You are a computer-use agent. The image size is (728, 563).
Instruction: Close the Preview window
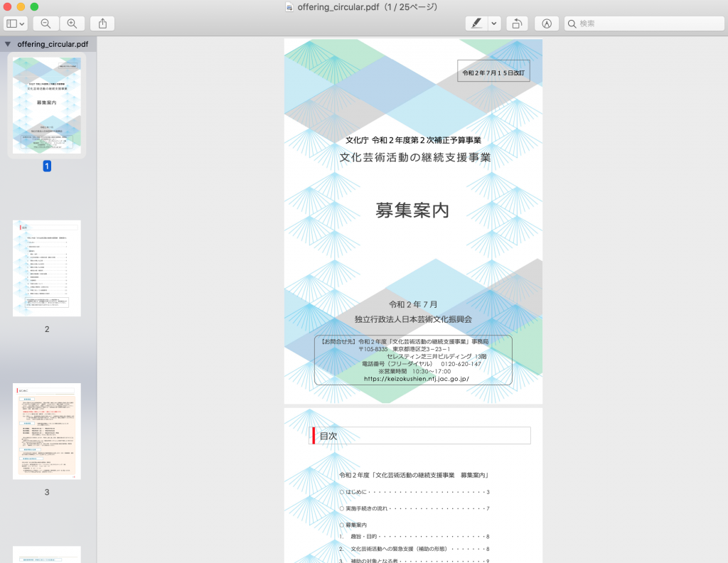(x=7, y=6)
